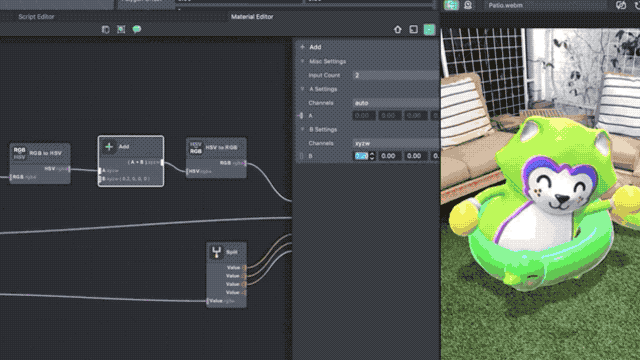Click the HSV to RGB node icon

tap(196, 147)
